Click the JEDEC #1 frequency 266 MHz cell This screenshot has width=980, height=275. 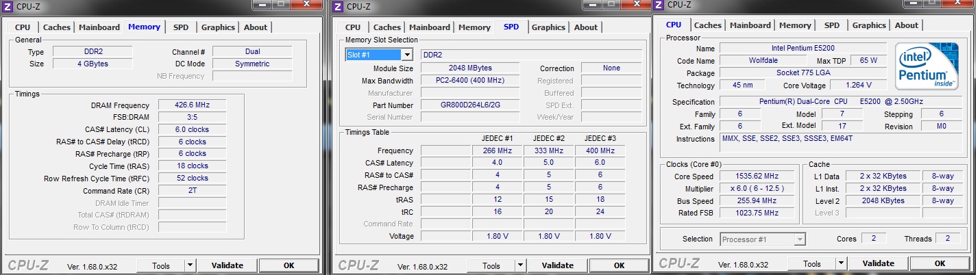(x=498, y=150)
